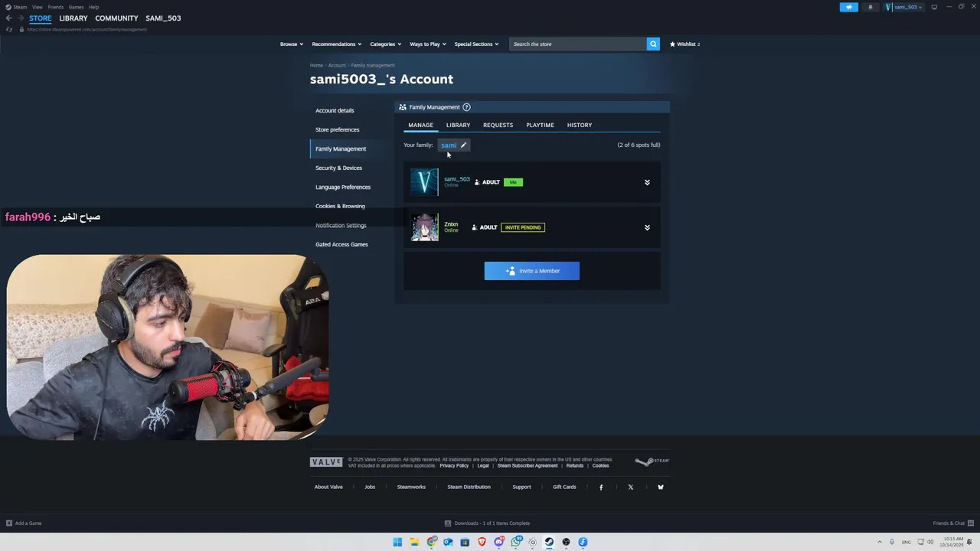Open Security & Devices in sidebar

[x=338, y=168]
